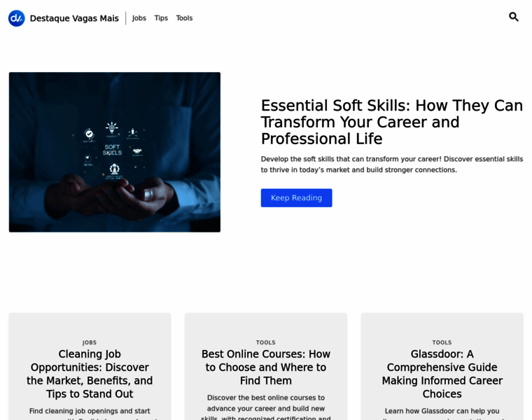Click the Destaque Vagas Mais site title

[x=74, y=18]
